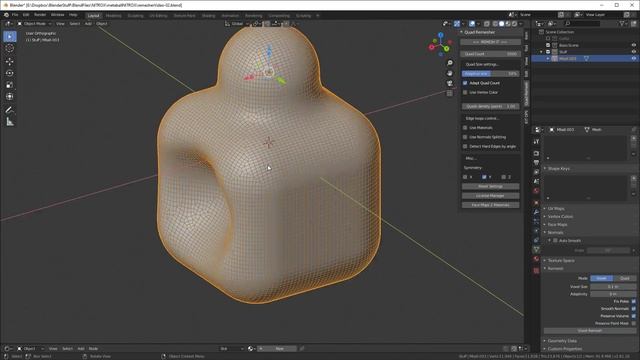Screen dimensions: 640x360
Task: Open the Object Mode dropdown
Action: point(34,24)
